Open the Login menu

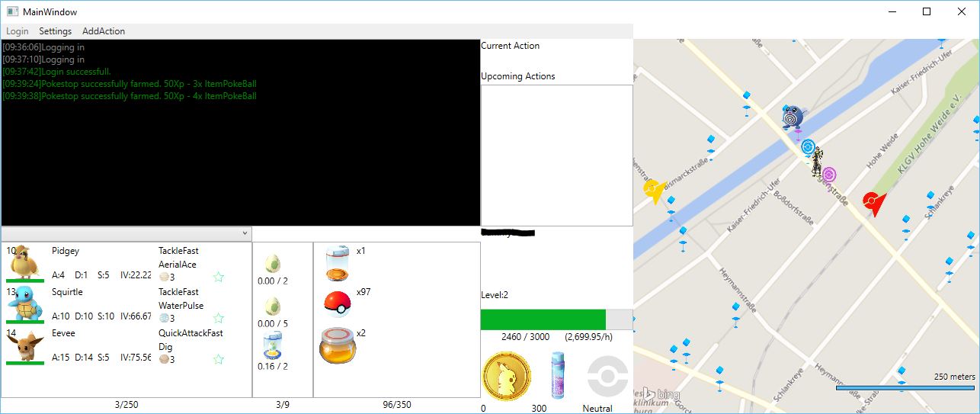pyautogui.click(x=18, y=31)
